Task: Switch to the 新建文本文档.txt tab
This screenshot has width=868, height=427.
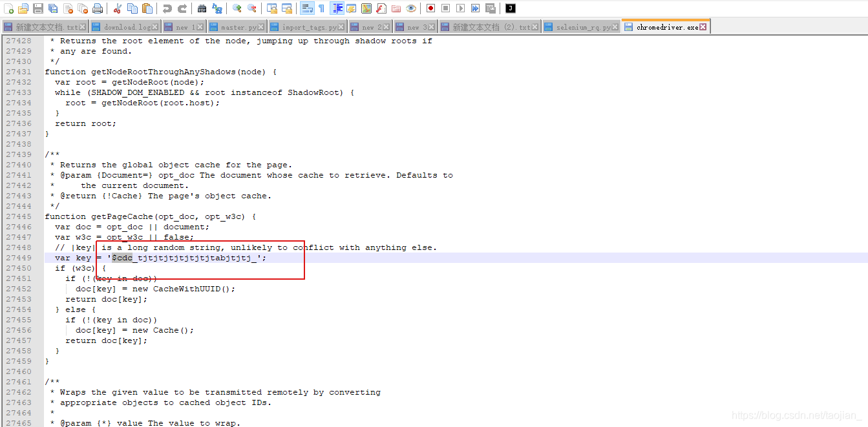Action: (x=45, y=27)
